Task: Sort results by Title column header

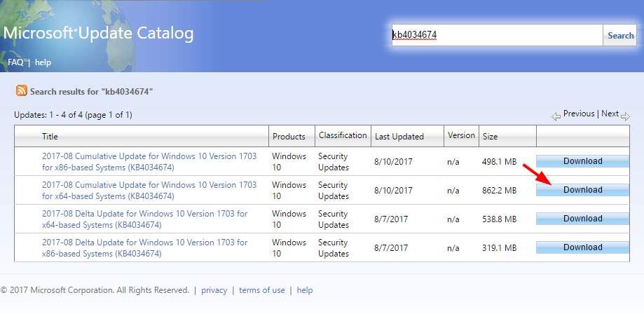Action: (x=50, y=137)
